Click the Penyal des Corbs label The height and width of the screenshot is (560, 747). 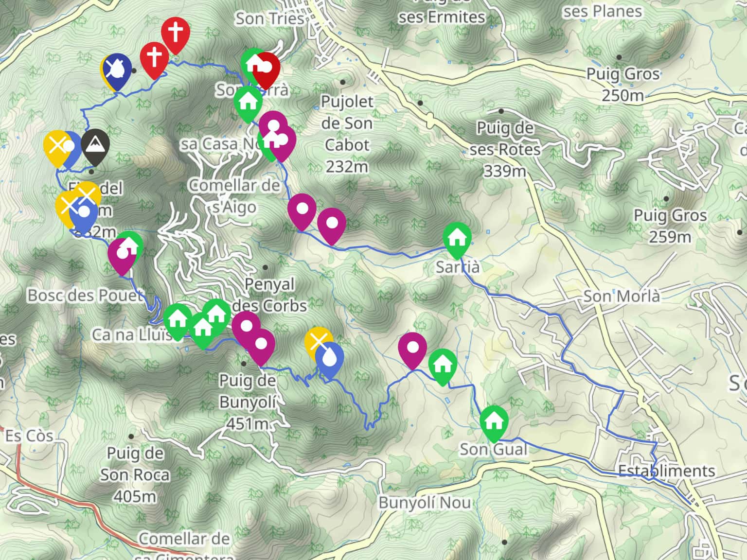pyautogui.click(x=270, y=295)
